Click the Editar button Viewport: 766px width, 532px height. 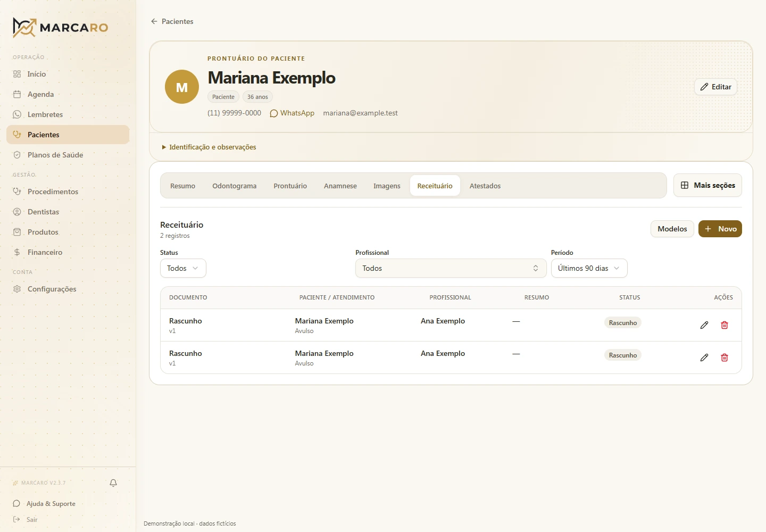point(715,87)
